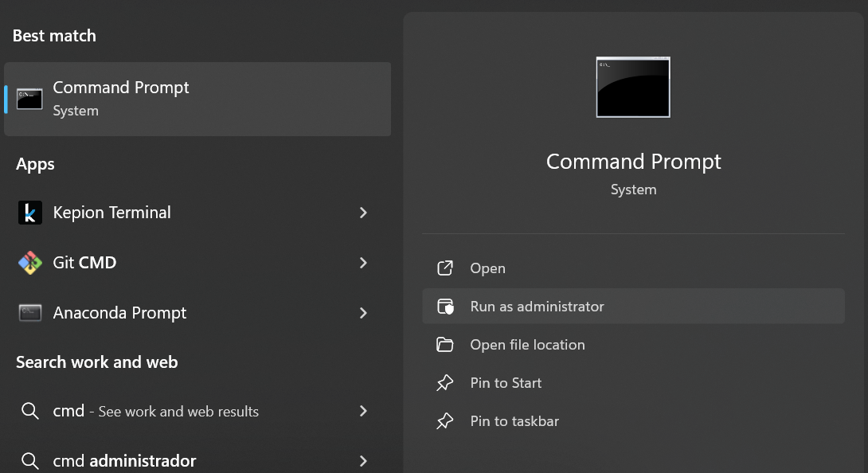Screen dimensions: 868x473
Task: Click the Command Prompt best match icon
Action: coord(29,100)
